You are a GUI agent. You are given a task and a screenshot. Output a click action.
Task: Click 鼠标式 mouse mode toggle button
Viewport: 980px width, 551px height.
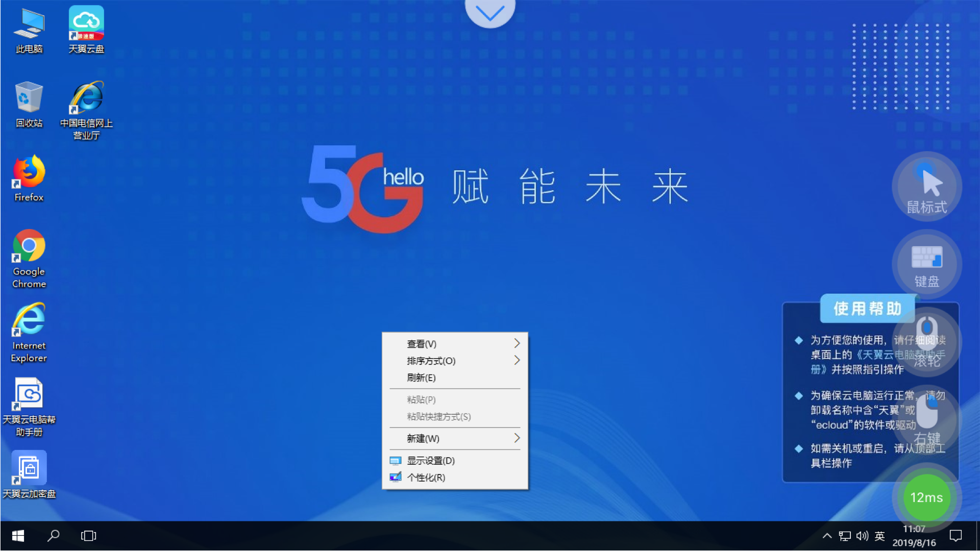(927, 188)
